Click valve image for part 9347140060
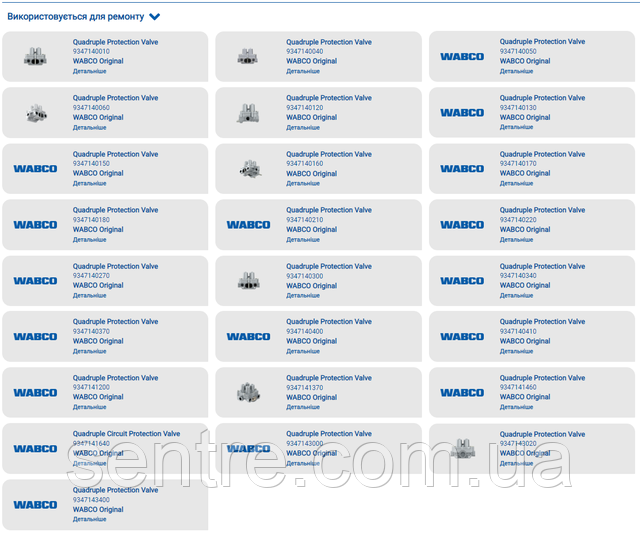 (35, 113)
